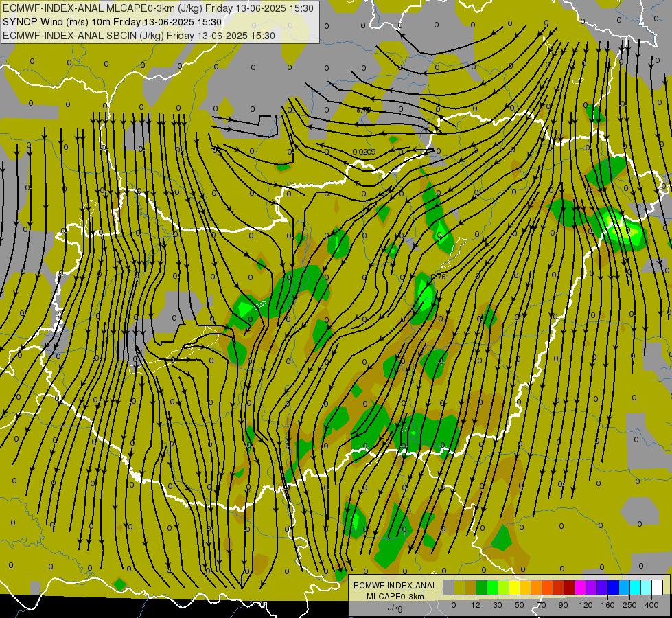672x618 pixels.
Task: Click the '250' legend scale value
Action: pyautogui.click(x=629, y=605)
